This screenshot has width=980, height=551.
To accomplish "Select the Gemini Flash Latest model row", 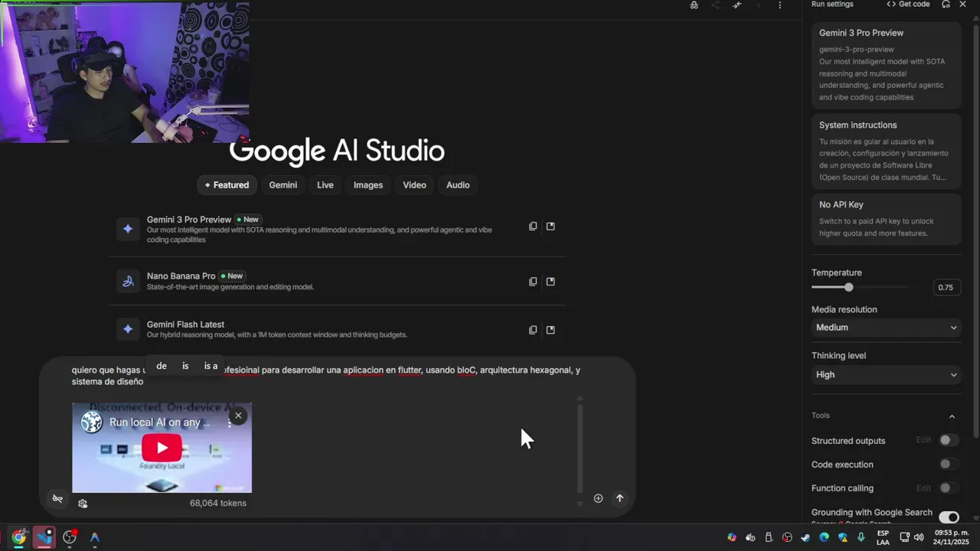I will (x=337, y=329).
